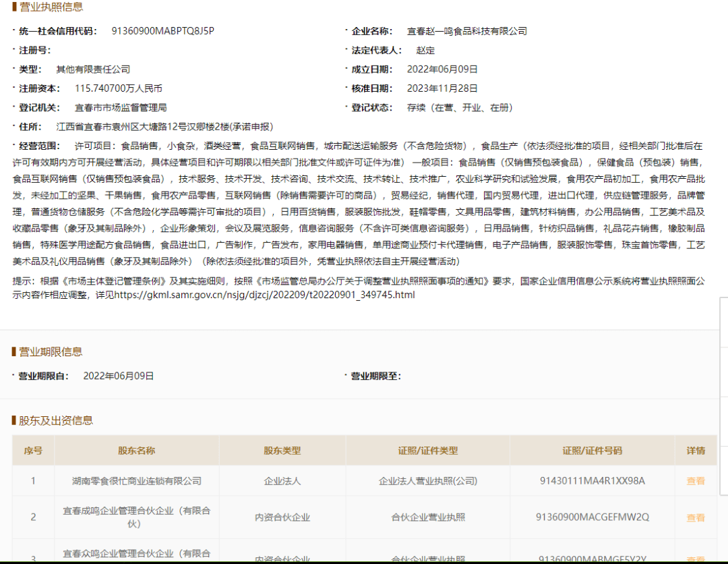
Task: Click sequence number 1 in shareholder table
Action: coord(34,481)
